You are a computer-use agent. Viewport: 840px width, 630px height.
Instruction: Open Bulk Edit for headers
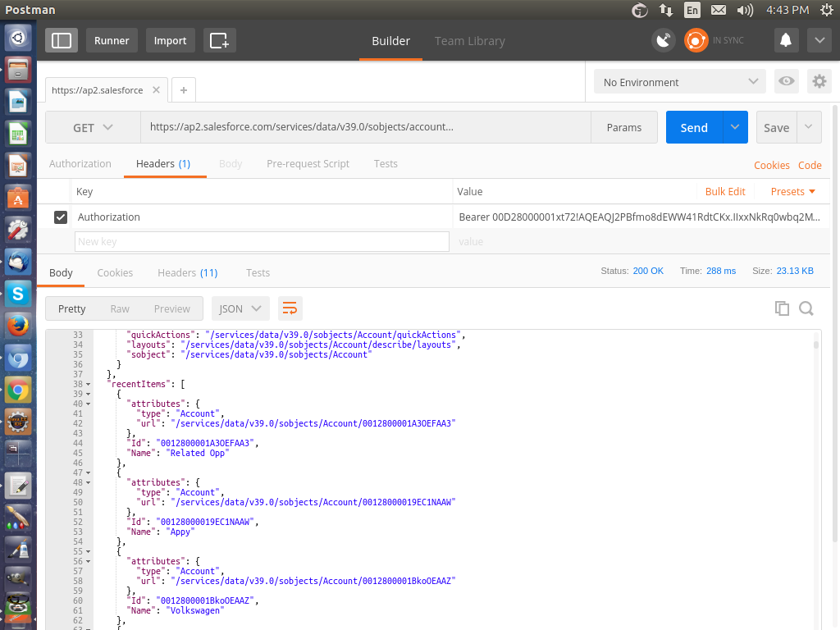click(x=725, y=192)
